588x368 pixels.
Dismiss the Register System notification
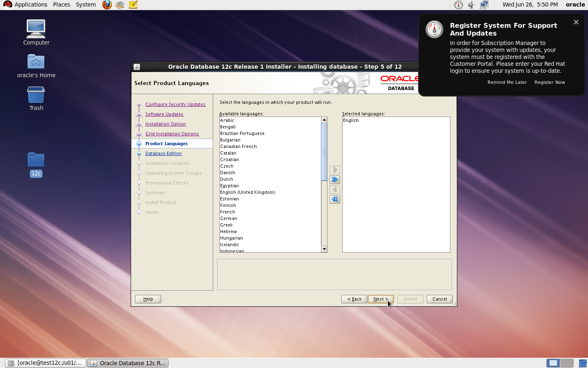point(576,22)
